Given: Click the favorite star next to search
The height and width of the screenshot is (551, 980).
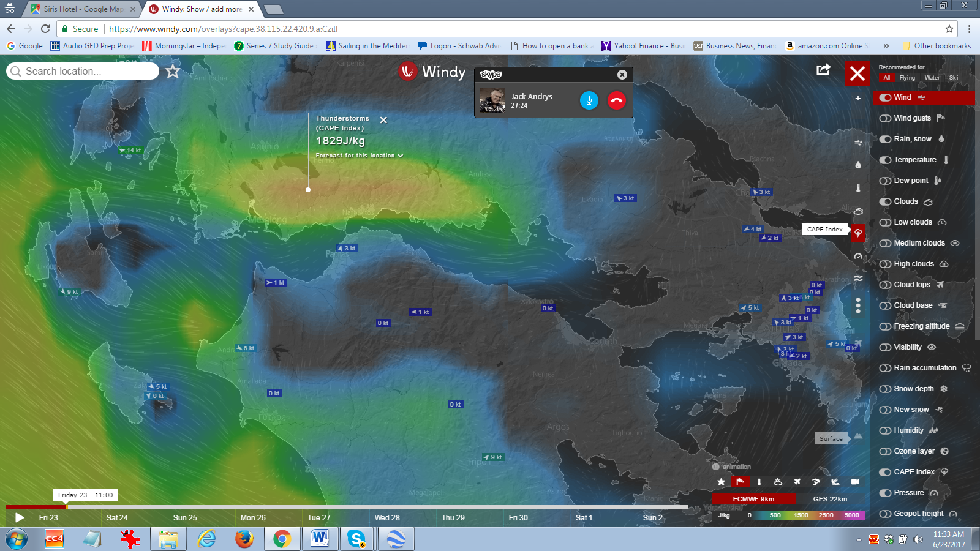Looking at the screenshot, I should coord(173,72).
